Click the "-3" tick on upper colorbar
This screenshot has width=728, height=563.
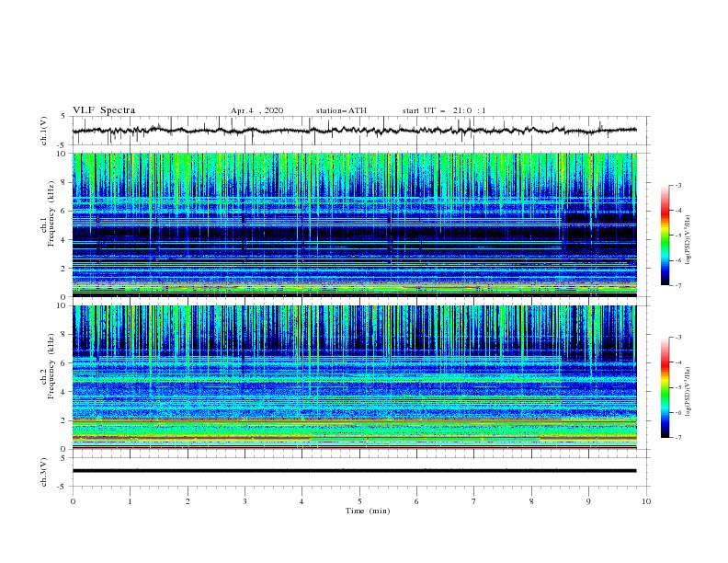(x=678, y=185)
